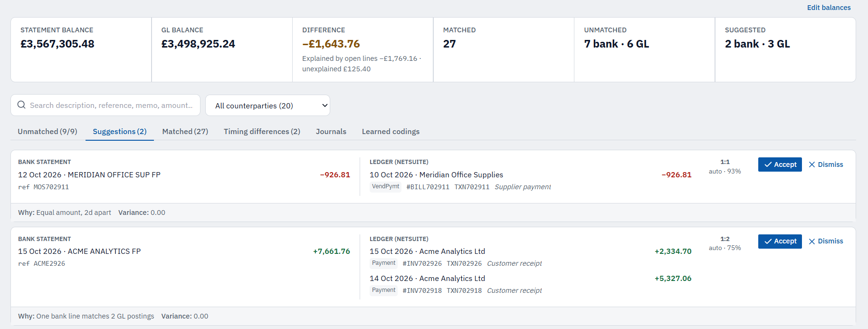Click the Unmatched 7 bank · 6 GL value
Screen dimensions: 868x329
coord(617,44)
